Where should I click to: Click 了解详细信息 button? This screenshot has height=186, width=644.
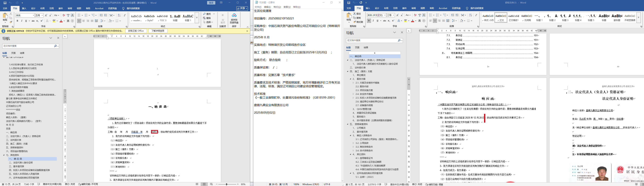click(158, 31)
